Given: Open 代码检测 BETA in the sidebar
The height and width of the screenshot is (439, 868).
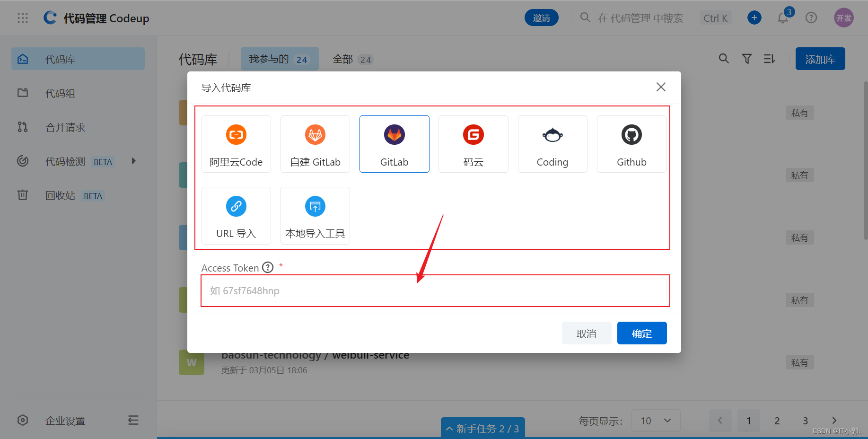Looking at the screenshot, I should pyautogui.click(x=78, y=161).
